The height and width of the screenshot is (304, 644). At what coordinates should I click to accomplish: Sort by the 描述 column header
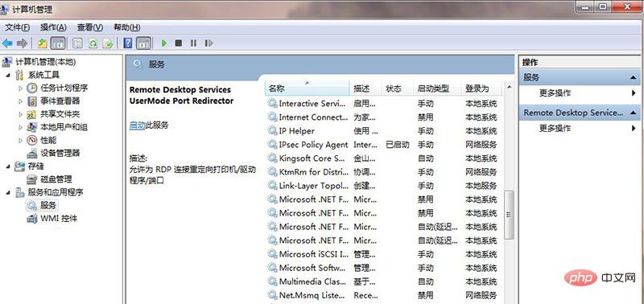coord(366,88)
